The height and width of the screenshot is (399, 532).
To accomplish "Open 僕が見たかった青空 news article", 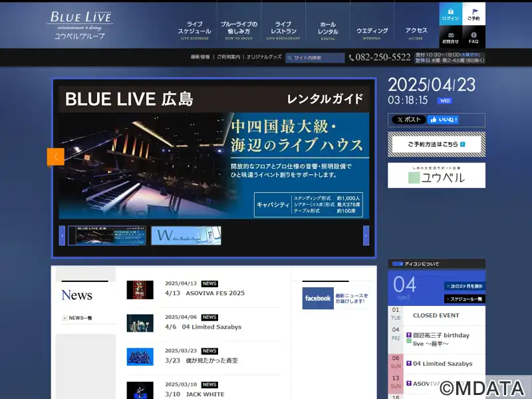I will tap(201, 360).
